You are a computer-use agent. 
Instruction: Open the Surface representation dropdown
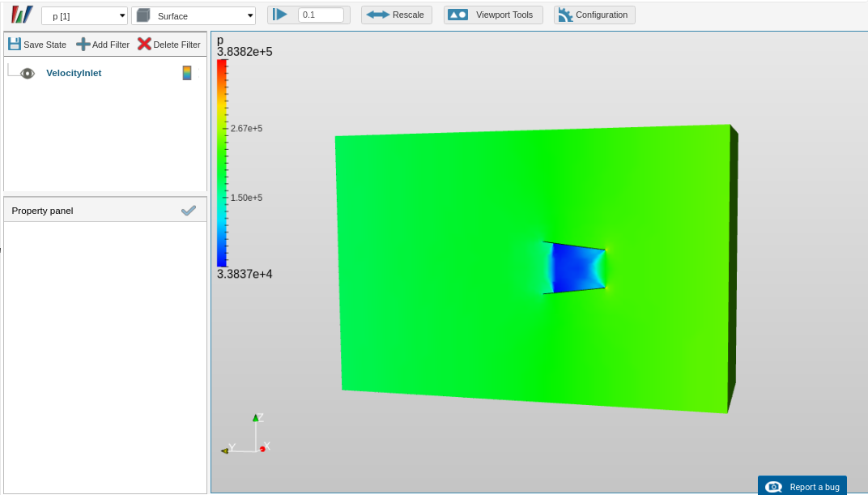click(x=194, y=16)
